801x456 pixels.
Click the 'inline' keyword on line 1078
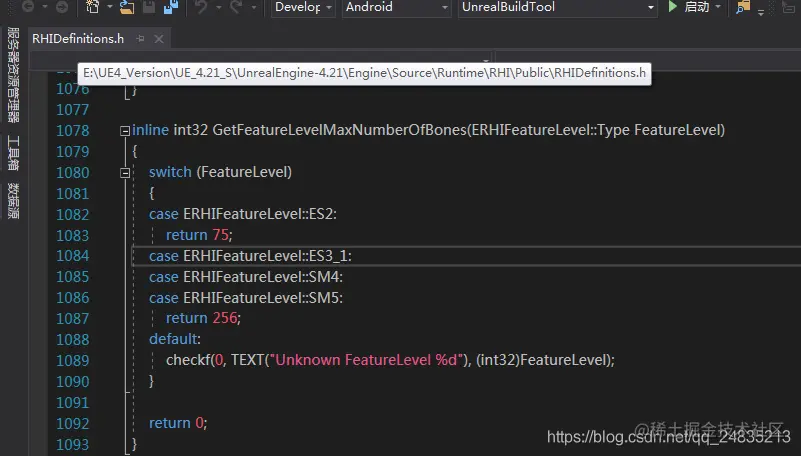[x=150, y=130]
